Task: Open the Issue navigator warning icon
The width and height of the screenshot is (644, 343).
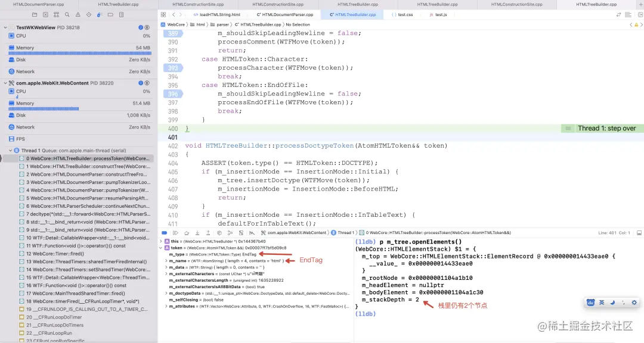Action: click(x=78, y=14)
